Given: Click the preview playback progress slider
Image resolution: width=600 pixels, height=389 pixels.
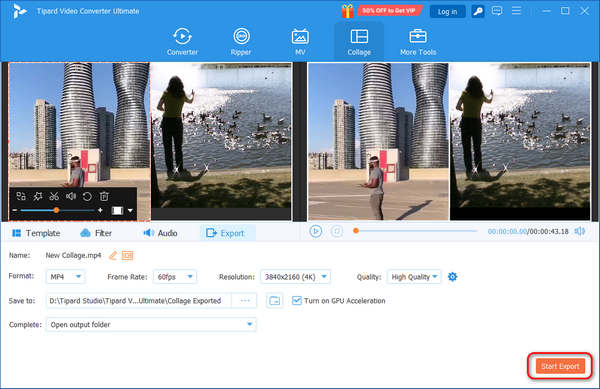Looking at the screenshot, I should point(416,231).
